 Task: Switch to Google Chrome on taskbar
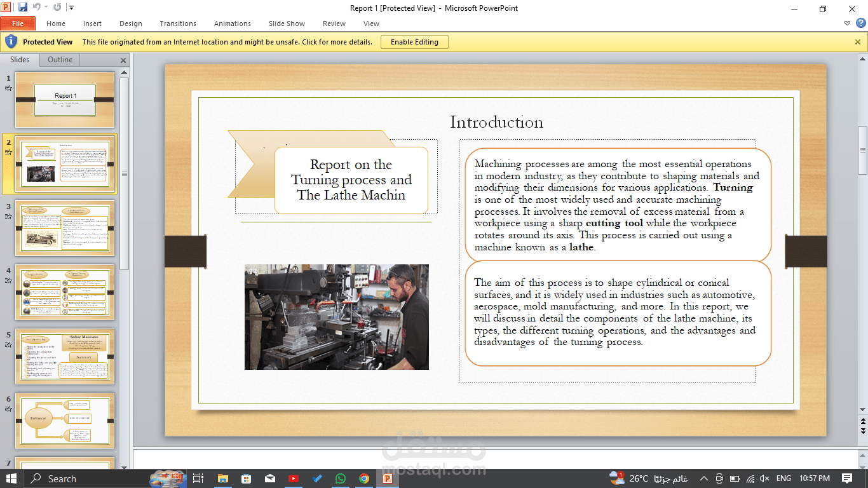click(x=363, y=478)
